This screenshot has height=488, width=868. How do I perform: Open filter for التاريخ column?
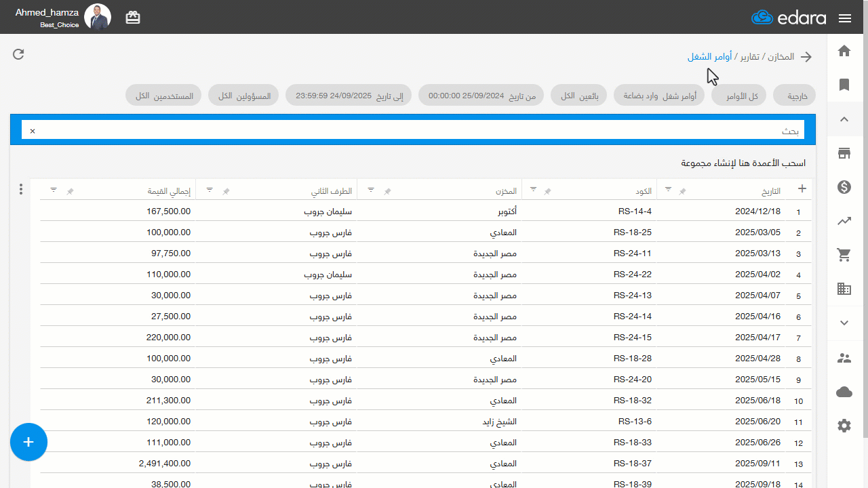tap(669, 189)
